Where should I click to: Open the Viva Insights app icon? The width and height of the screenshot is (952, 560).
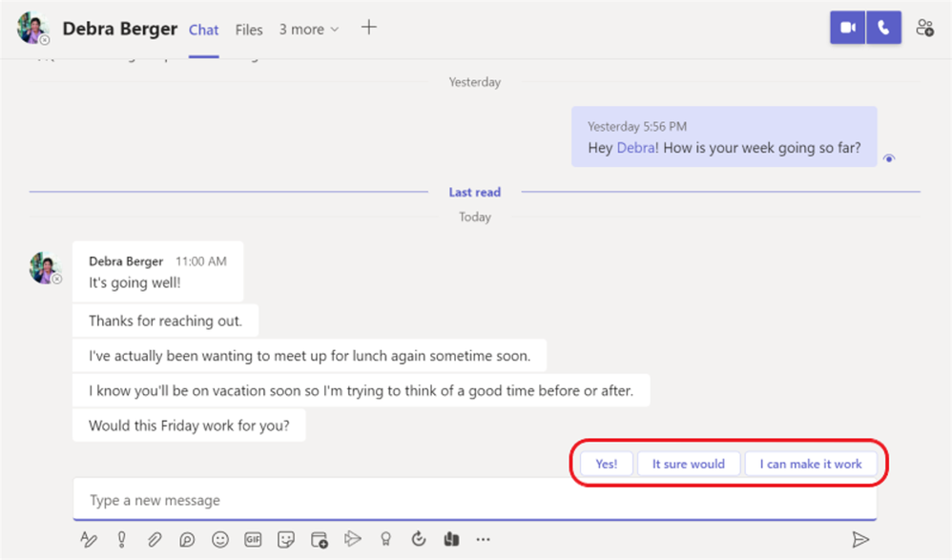point(451,539)
